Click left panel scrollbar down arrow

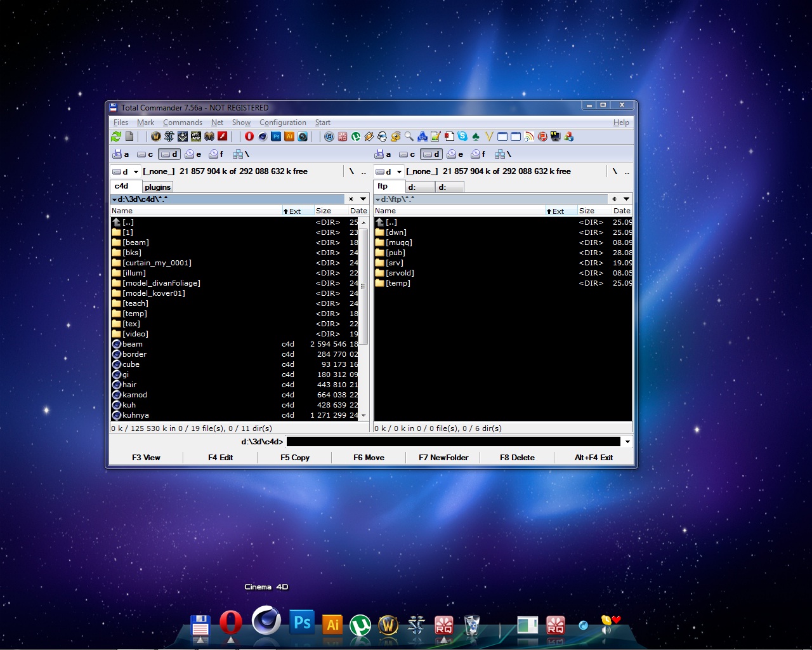tap(363, 415)
